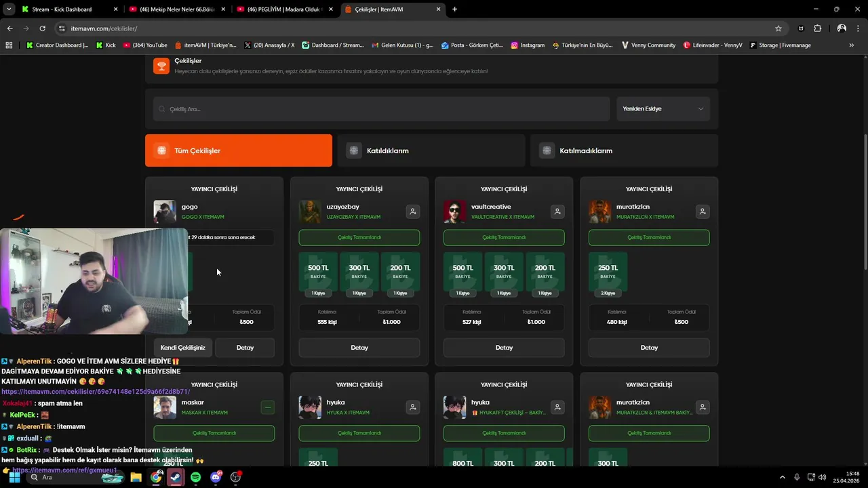The height and width of the screenshot is (488, 868).
Task: Go back to previous page
Action: click(x=9, y=28)
